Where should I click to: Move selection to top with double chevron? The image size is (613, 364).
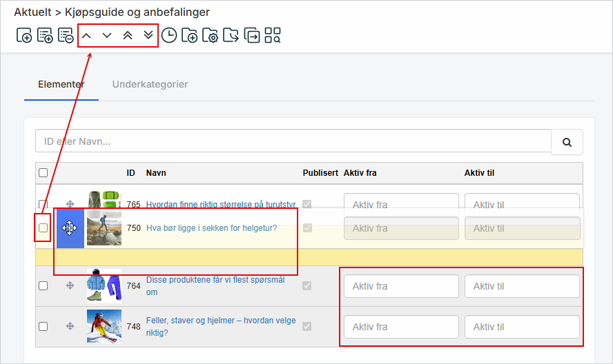tap(128, 35)
